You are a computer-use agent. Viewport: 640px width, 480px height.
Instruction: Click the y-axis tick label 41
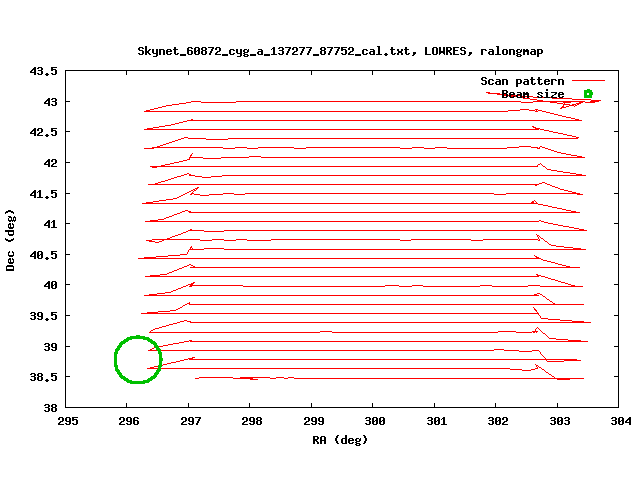(x=51, y=224)
